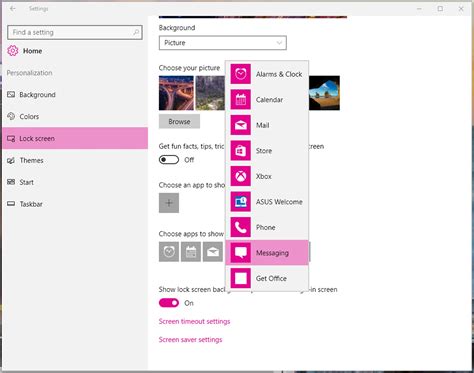
Task: Select the Phone app icon in popup
Action: point(240,227)
